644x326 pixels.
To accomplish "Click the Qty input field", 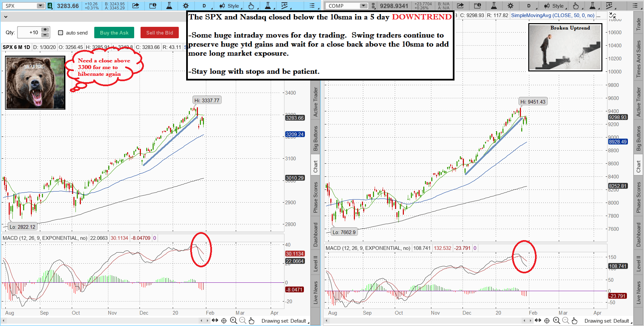I will (29, 33).
